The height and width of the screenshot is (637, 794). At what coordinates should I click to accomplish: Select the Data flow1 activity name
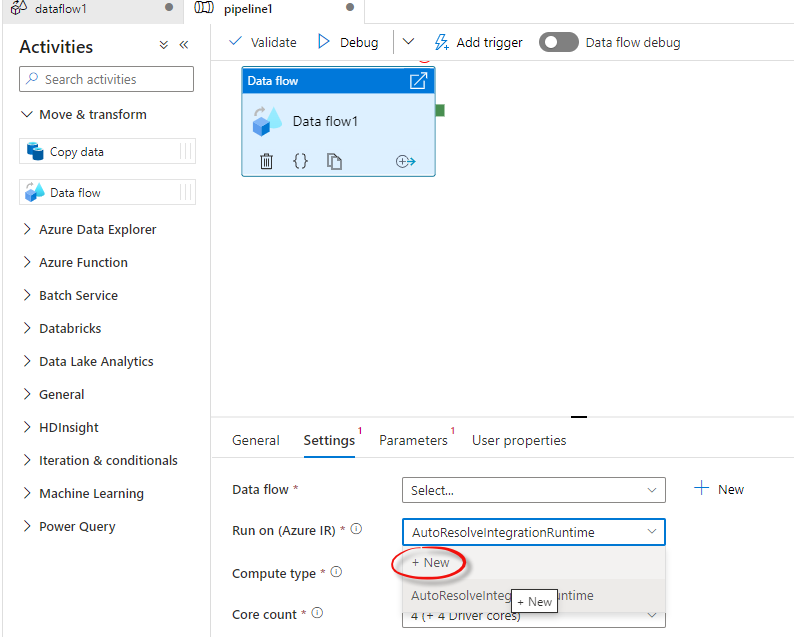click(325, 121)
